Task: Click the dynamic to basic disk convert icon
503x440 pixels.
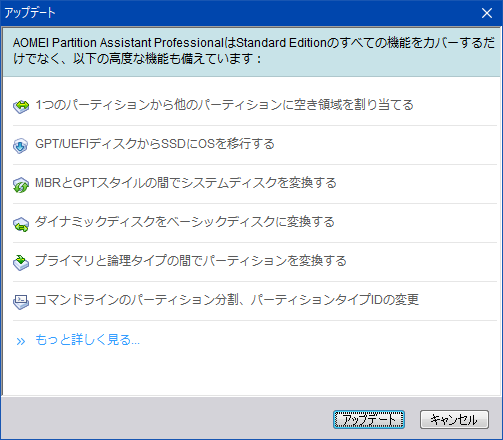Action: tap(21, 224)
